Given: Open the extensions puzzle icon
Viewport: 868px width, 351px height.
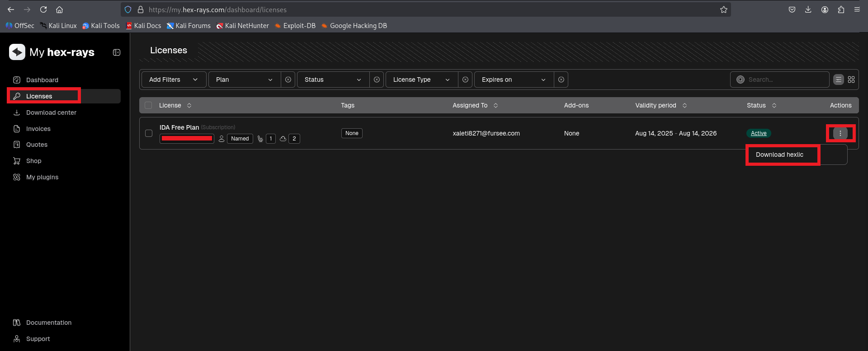Looking at the screenshot, I should coord(841,9).
